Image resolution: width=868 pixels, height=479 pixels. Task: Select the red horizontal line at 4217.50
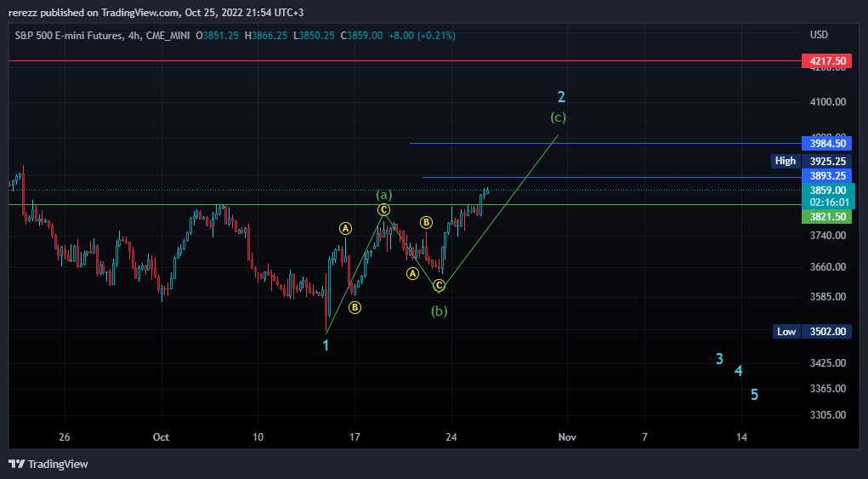pos(405,61)
